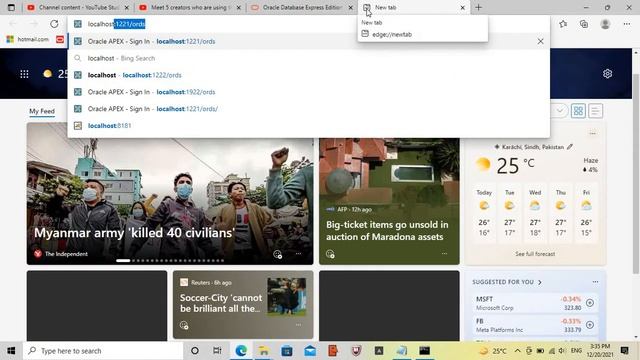Switch to Oracle Database Express Edition tab

(x=302, y=7)
